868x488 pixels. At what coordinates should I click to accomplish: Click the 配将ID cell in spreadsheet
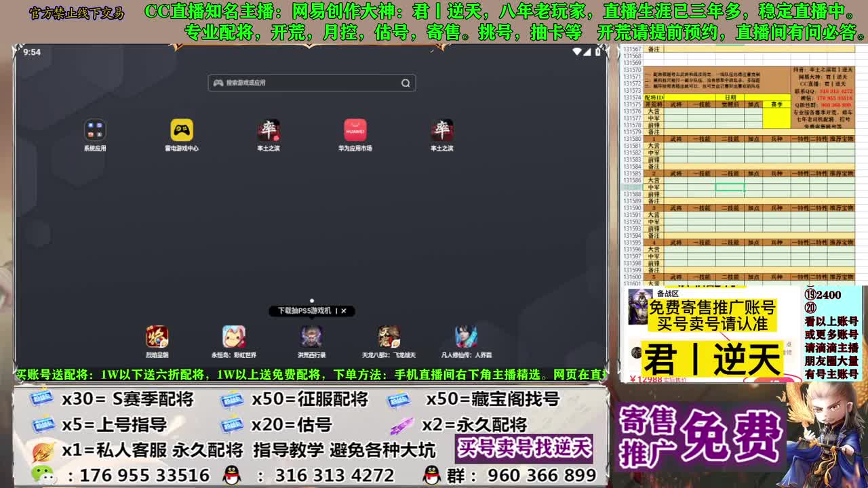654,98
